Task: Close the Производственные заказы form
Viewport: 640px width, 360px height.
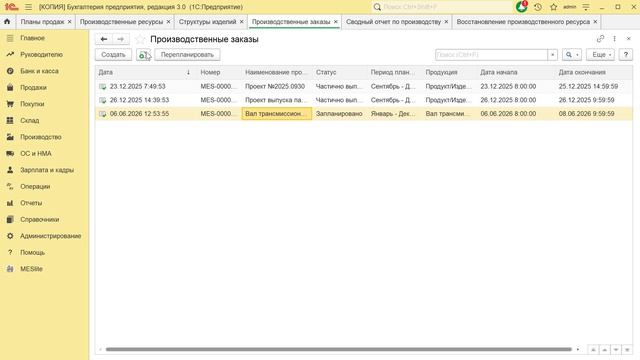Action: pos(629,39)
